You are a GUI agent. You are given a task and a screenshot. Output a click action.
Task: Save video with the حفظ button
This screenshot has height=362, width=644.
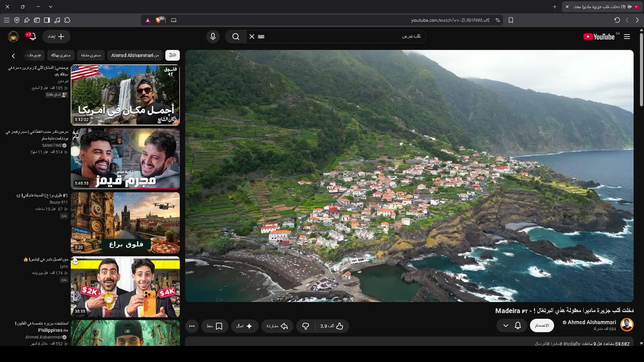215,326
